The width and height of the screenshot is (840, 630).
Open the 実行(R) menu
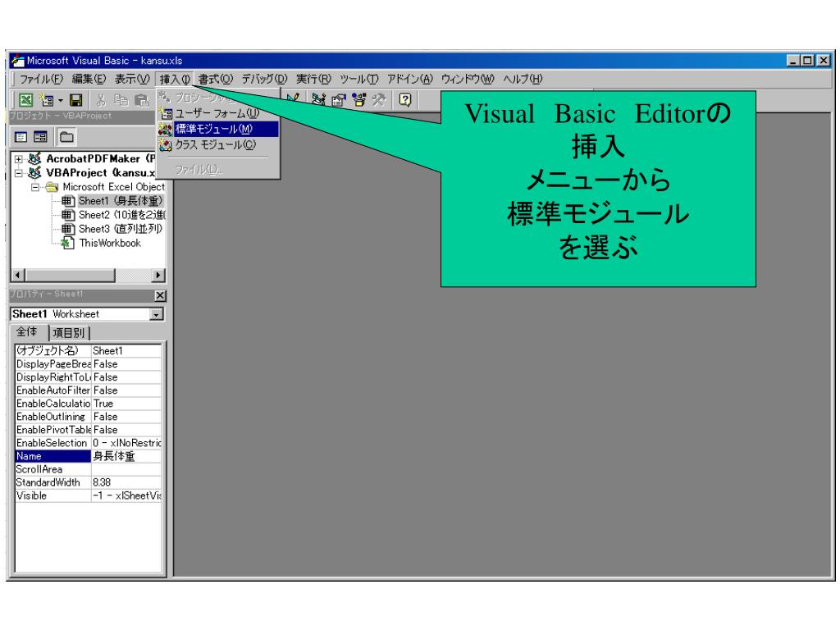[x=314, y=80]
